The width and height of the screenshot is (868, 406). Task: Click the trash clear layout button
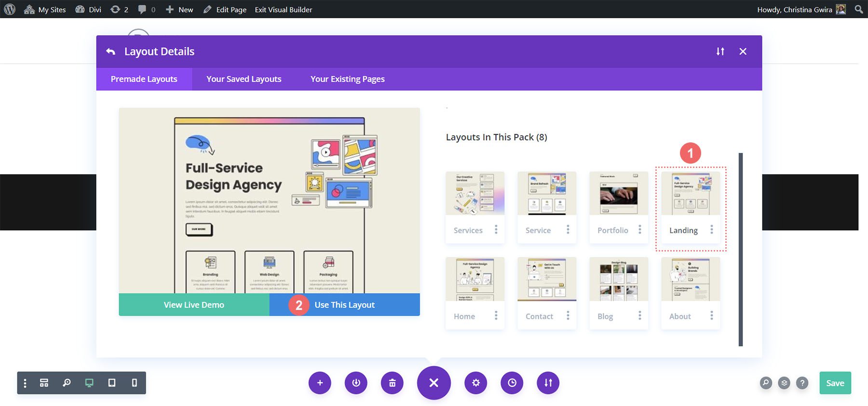click(x=392, y=383)
